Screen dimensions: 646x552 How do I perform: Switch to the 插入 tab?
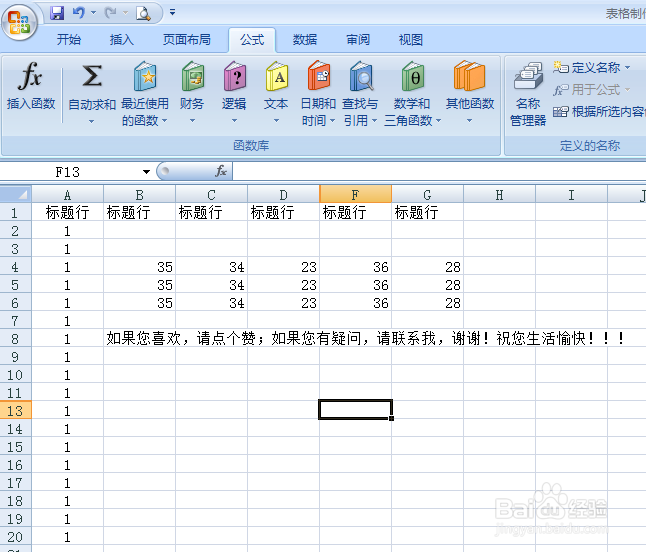(x=122, y=40)
